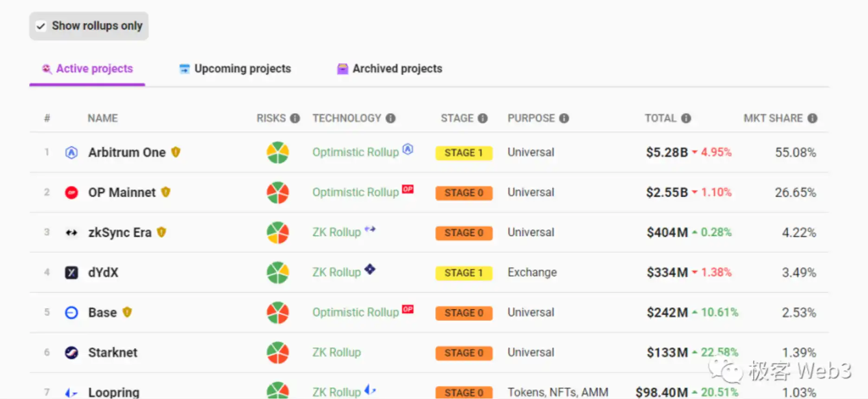The height and width of the screenshot is (399, 868).
Task: Click the Technology column info icon
Action: click(391, 118)
